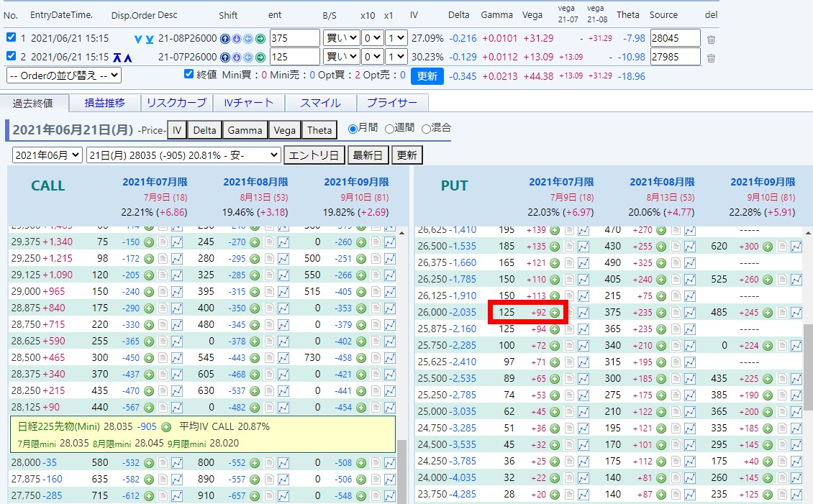Click the PUT table scrollbar thumb
The height and width of the screenshot is (504, 813).
point(808,367)
